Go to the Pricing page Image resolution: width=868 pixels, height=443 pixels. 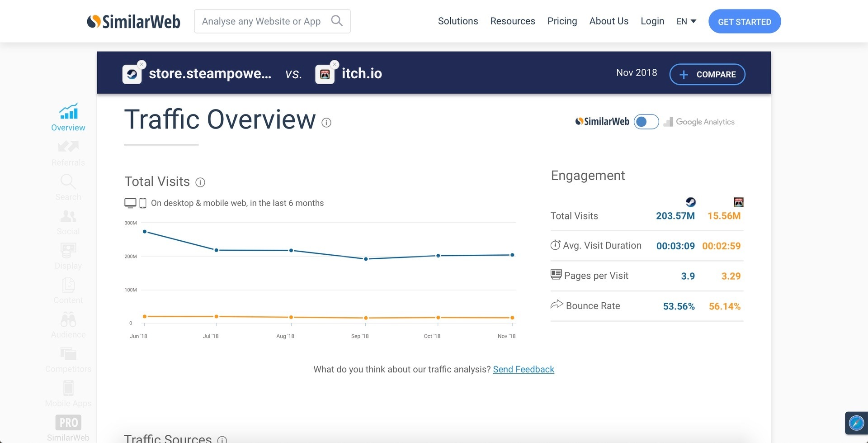(562, 21)
